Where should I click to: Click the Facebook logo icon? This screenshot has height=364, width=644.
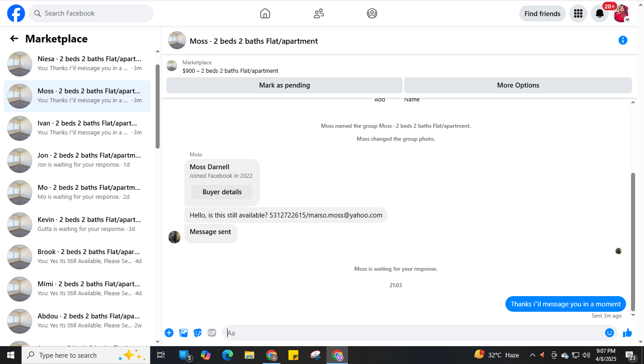pyautogui.click(x=16, y=13)
